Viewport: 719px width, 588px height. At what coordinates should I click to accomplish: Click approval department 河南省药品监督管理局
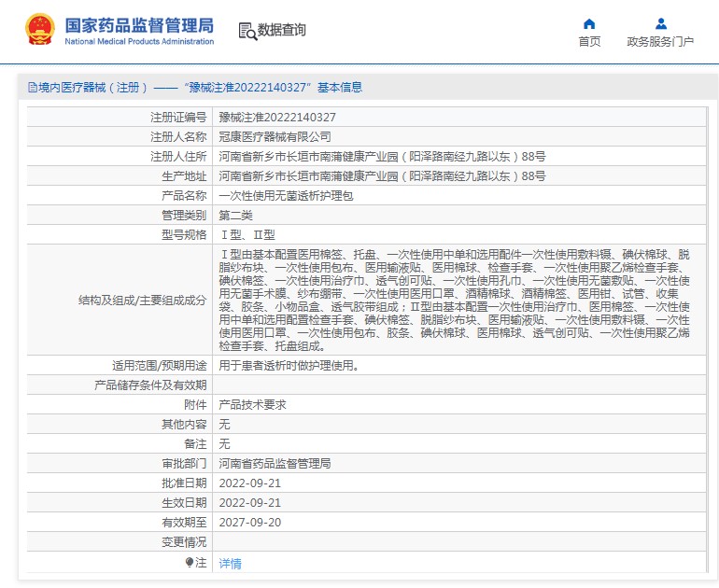[275, 463]
